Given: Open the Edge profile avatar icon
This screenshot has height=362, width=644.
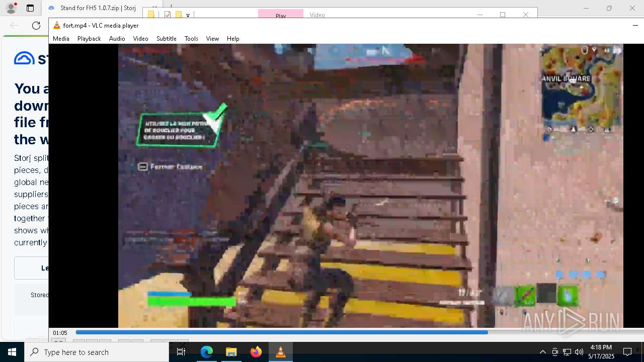Looking at the screenshot, I should pos(11,8).
